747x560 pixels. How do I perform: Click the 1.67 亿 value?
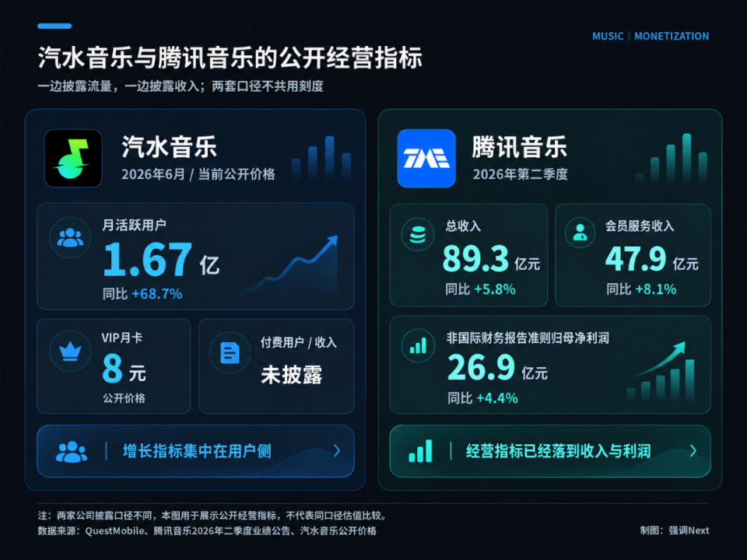point(162,260)
